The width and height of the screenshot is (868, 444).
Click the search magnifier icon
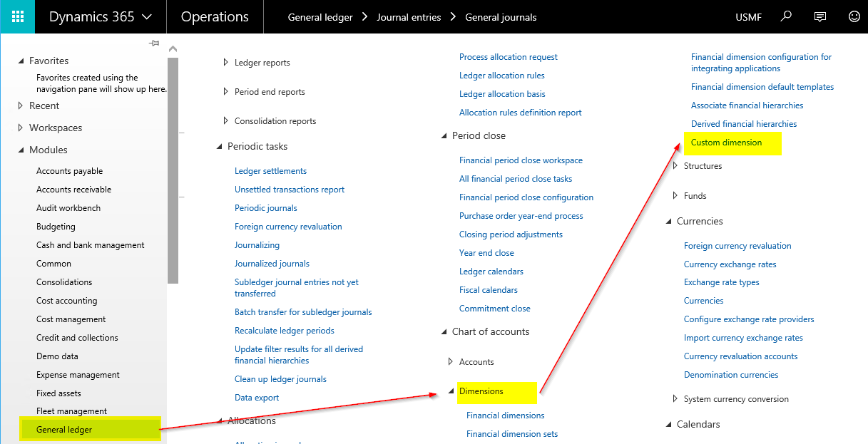click(786, 16)
